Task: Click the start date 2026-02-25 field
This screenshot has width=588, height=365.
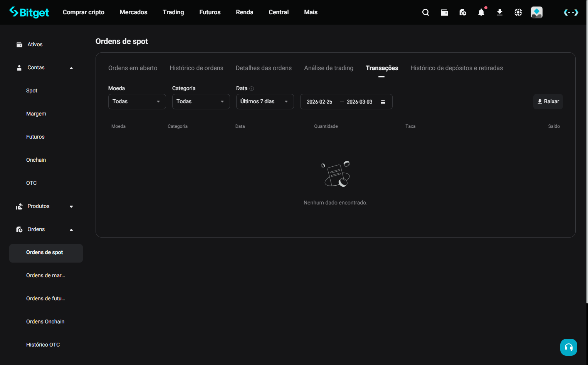Action: [319, 102]
